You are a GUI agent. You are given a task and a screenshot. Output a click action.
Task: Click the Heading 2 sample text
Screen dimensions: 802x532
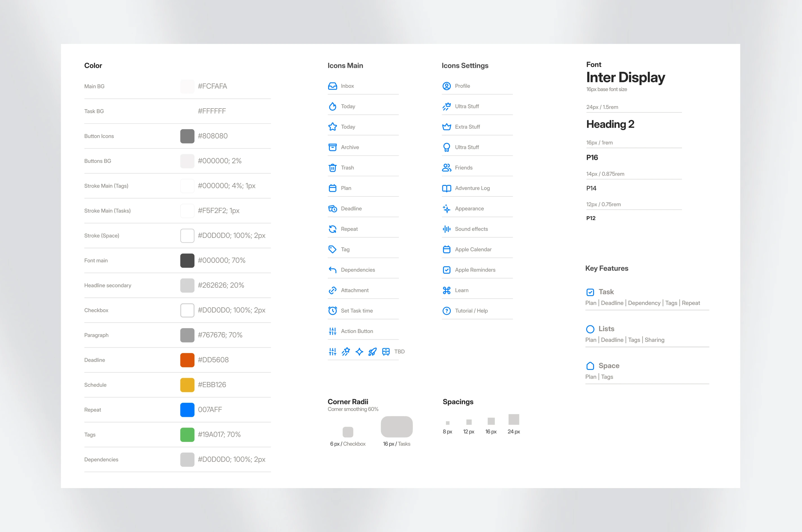(x=610, y=124)
